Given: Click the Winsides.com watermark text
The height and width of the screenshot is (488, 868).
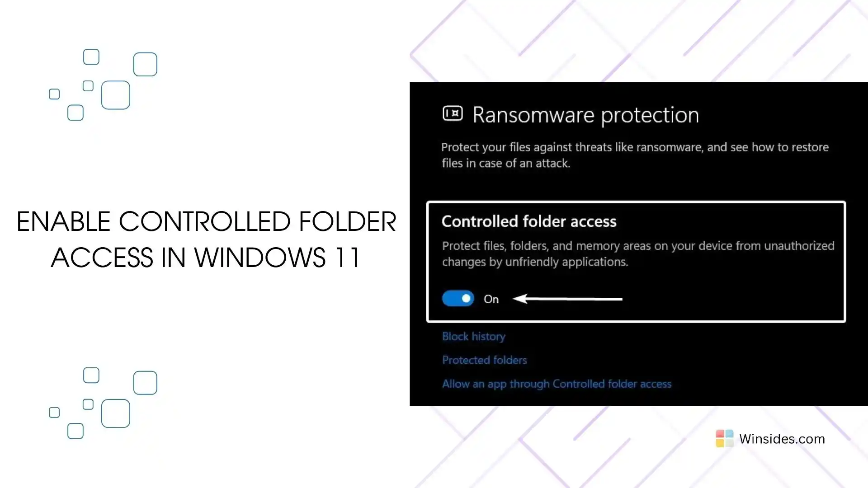Looking at the screenshot, I should click(782, 439).
